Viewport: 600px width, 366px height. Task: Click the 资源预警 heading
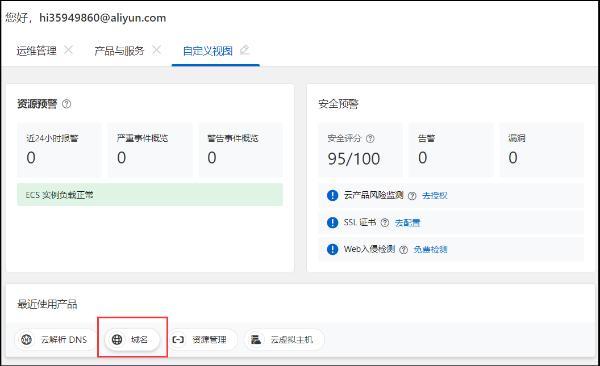37,104
